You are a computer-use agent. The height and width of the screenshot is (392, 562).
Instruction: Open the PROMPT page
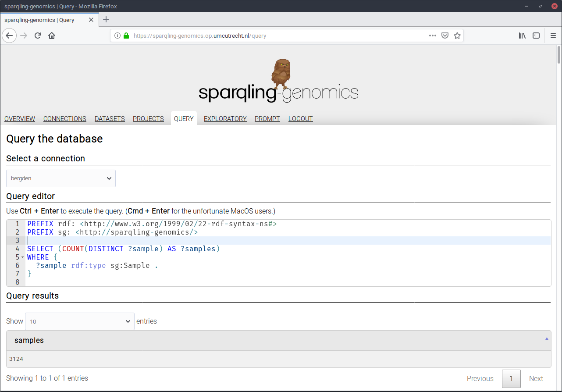click(267, 119)
